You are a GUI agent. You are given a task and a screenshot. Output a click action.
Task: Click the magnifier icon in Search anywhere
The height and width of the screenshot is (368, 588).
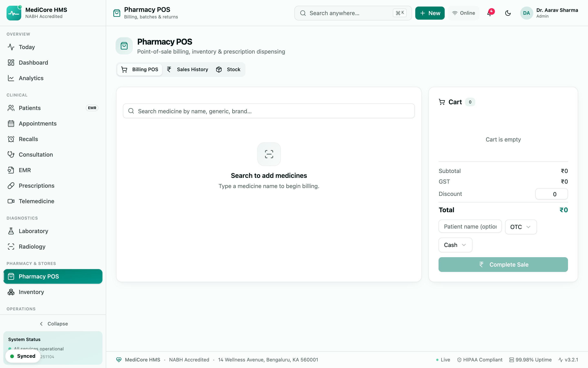pyautogui.click(x=303, y=13)
